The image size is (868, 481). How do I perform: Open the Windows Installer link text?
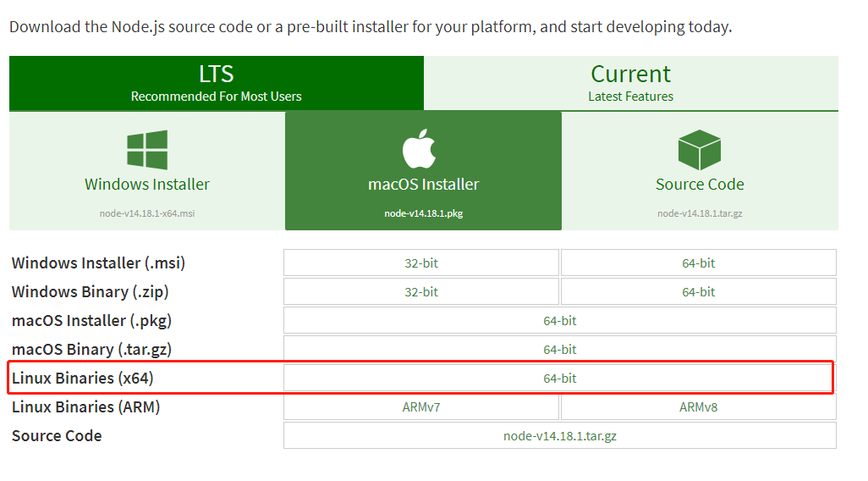pyautogui.click(x=147, y=184)
